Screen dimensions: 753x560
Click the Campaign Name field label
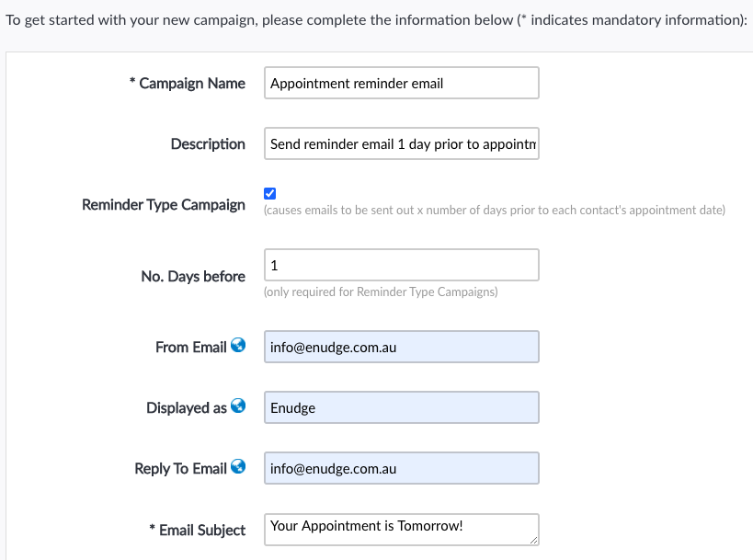[192, 84]
